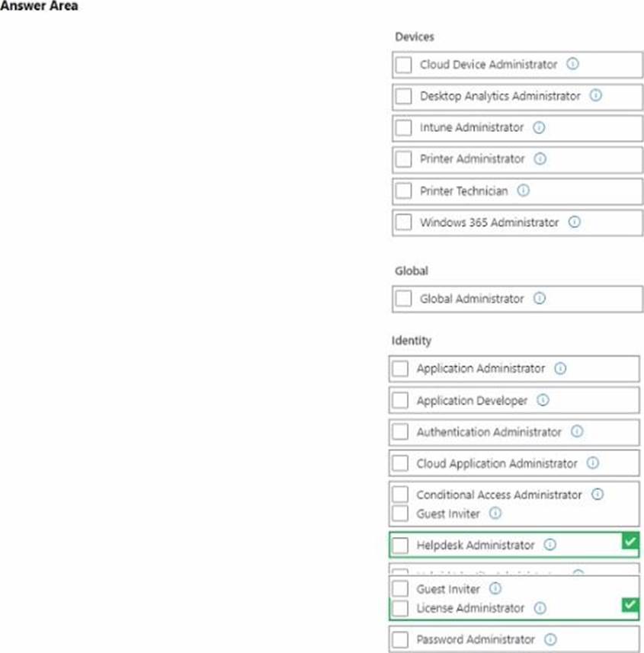
Task: Click the Intune Administrator role label
Action: [472, 128]
